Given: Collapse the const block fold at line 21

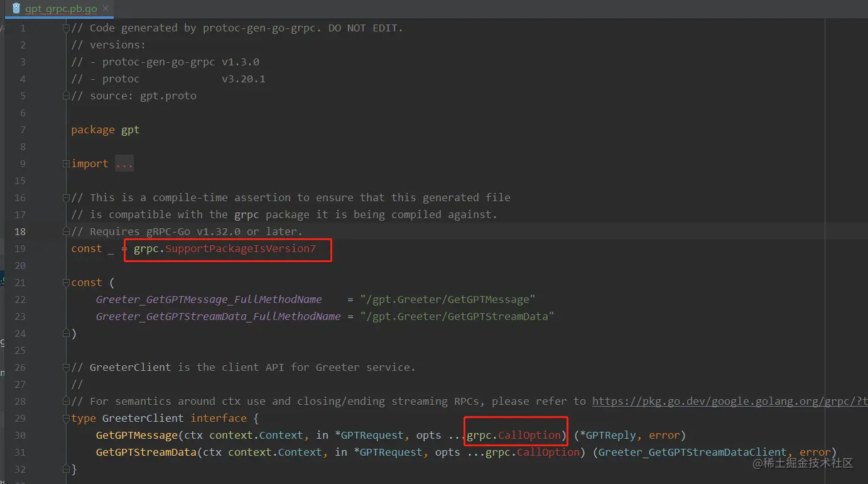Looking at the screenshot, I should (66, 282).
